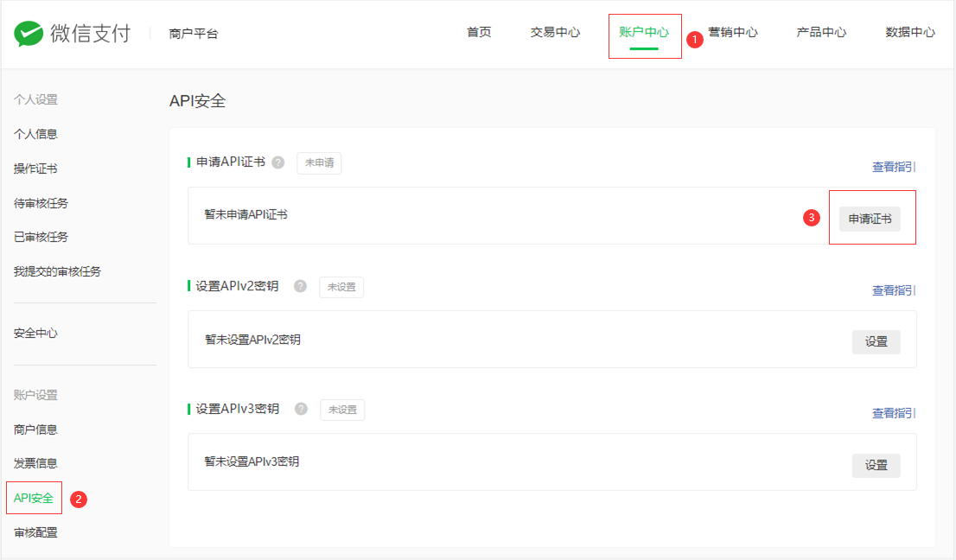Click the 申请证书 button
Image resolution: width=956 pixels, height=560 pixels.
[870, 219]
